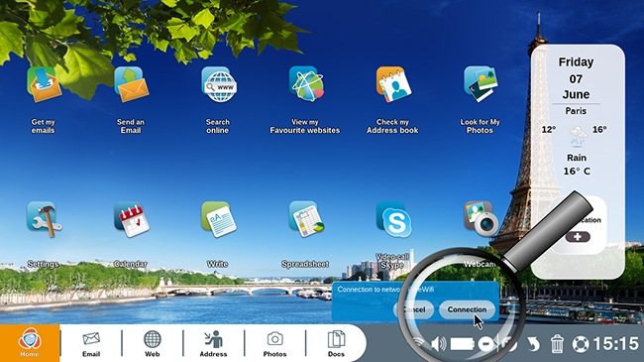Toggle the speaker volume icon
The height and width of the screenshot is (362, 644).
(x=438, y=343)
